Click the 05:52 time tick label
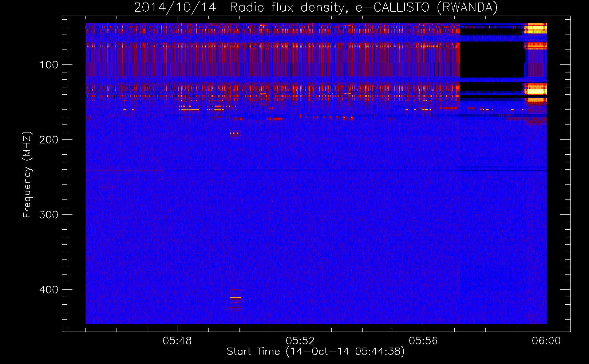 click(300, 341)
